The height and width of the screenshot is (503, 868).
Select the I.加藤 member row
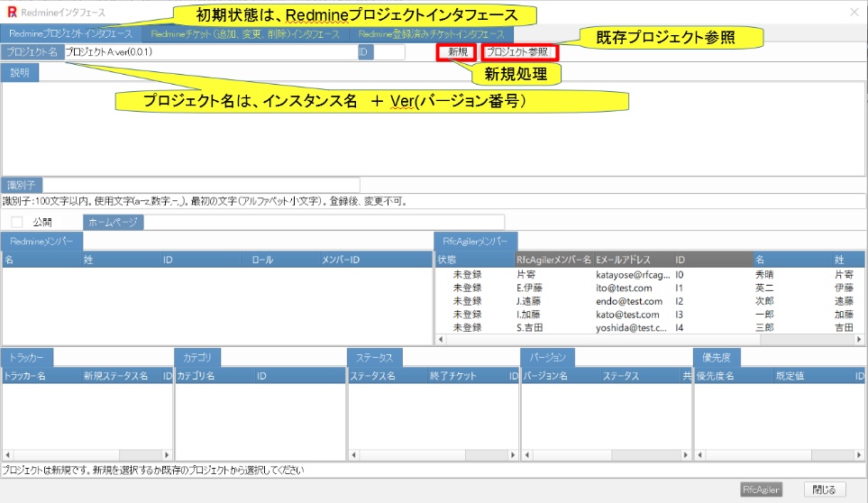pos(648,315)
